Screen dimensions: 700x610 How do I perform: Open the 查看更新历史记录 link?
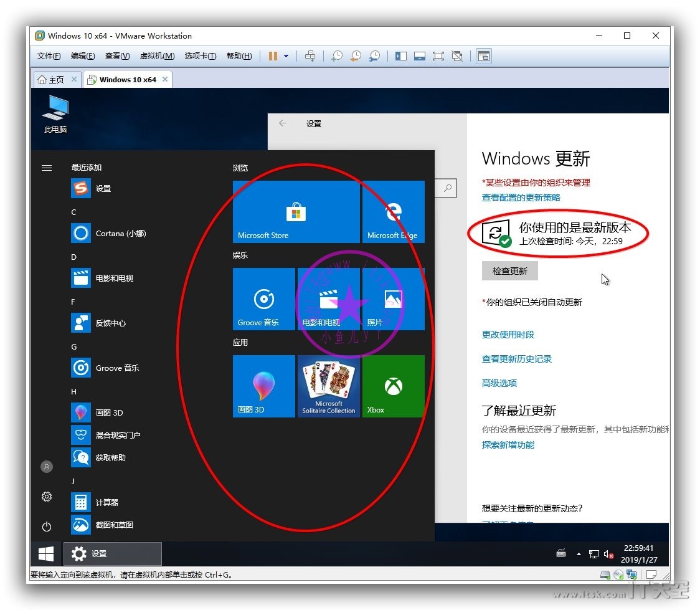click(x=516, y=359)
